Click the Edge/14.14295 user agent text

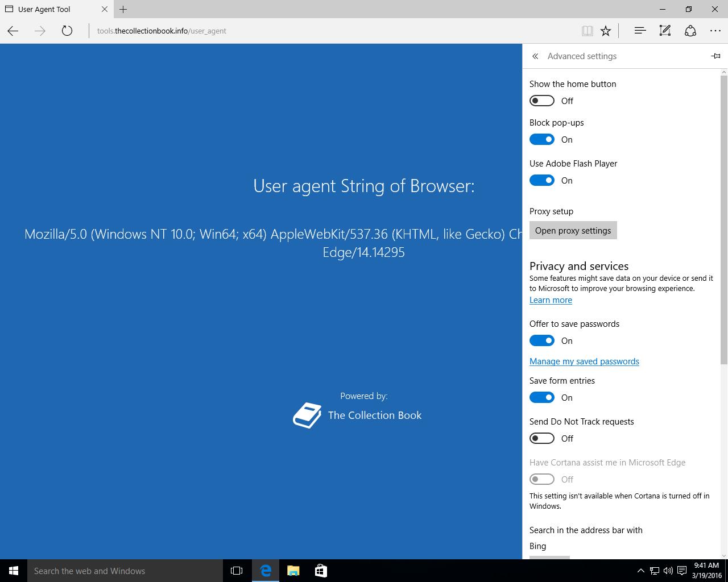364,252
